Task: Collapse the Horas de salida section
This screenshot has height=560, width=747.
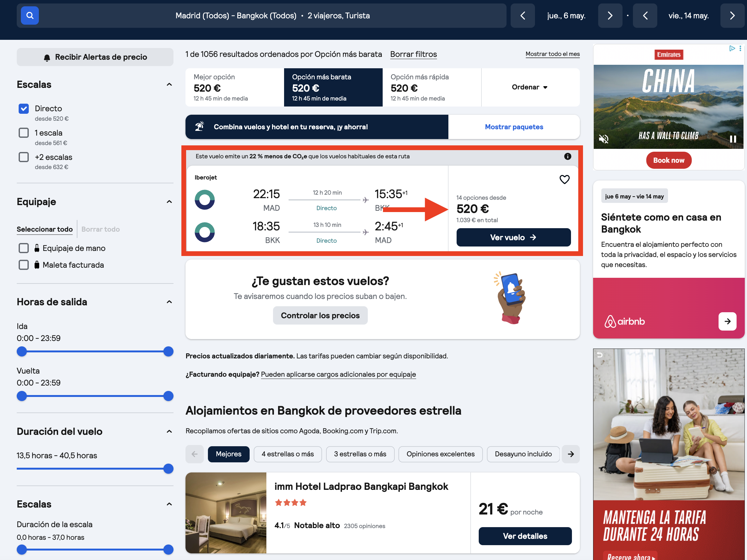Action: (x=169, y=302)
